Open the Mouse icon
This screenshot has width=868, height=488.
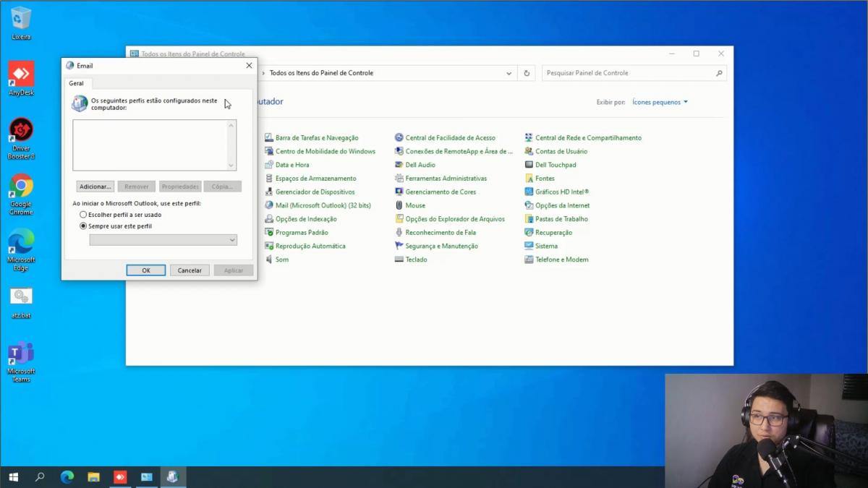pyautogui.click(x=399, y=205)
